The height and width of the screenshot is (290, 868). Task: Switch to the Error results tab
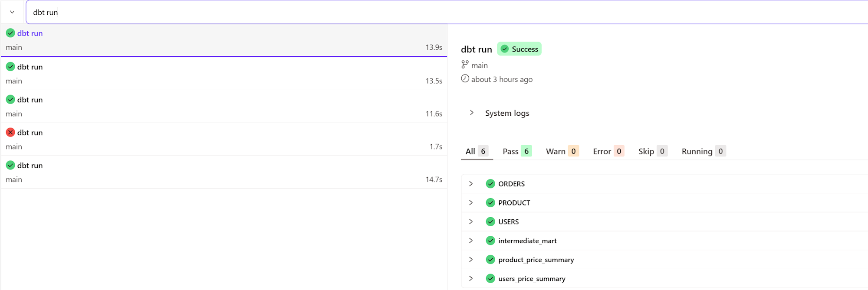point(608,151)
